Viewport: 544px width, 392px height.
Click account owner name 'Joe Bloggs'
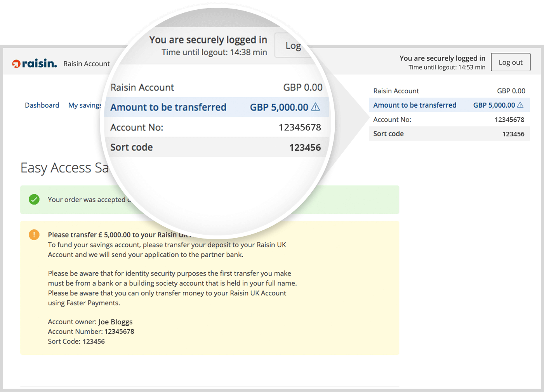click(x=115, y=322)
